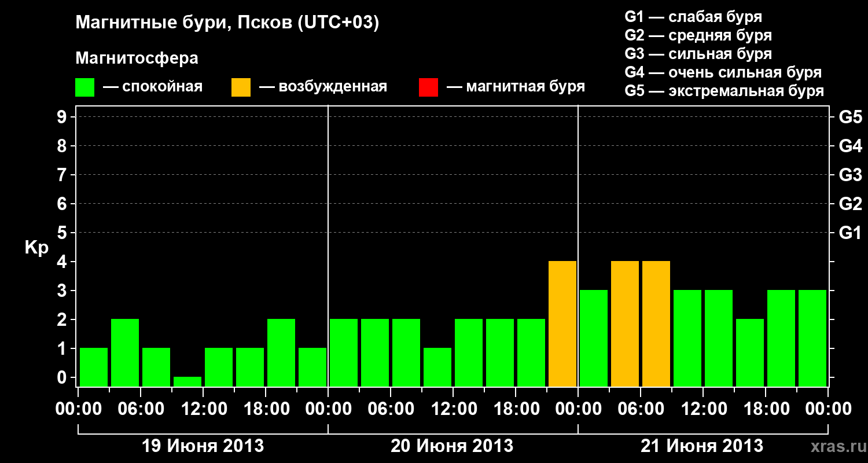Click the '06:00' time label under 21 June
The width and height of the screenshot is (868, 463).
pyautogui.click(x=641, y=409)
